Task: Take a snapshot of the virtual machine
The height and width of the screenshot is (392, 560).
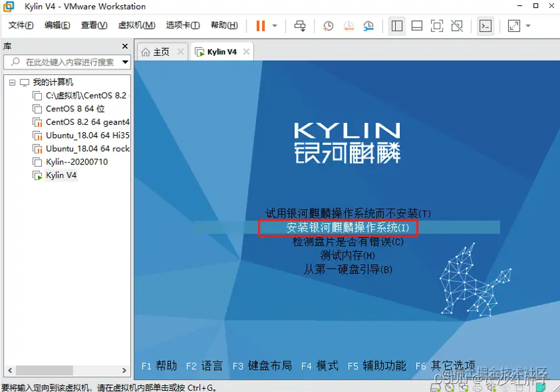Action: pyautogui.click(x=328, y=26)
